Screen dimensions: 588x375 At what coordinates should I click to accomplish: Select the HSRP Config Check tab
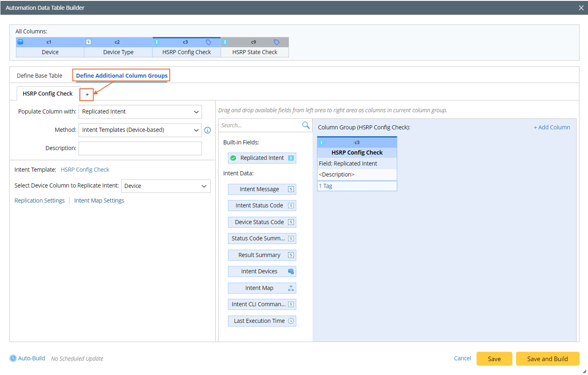coord(47,93)
